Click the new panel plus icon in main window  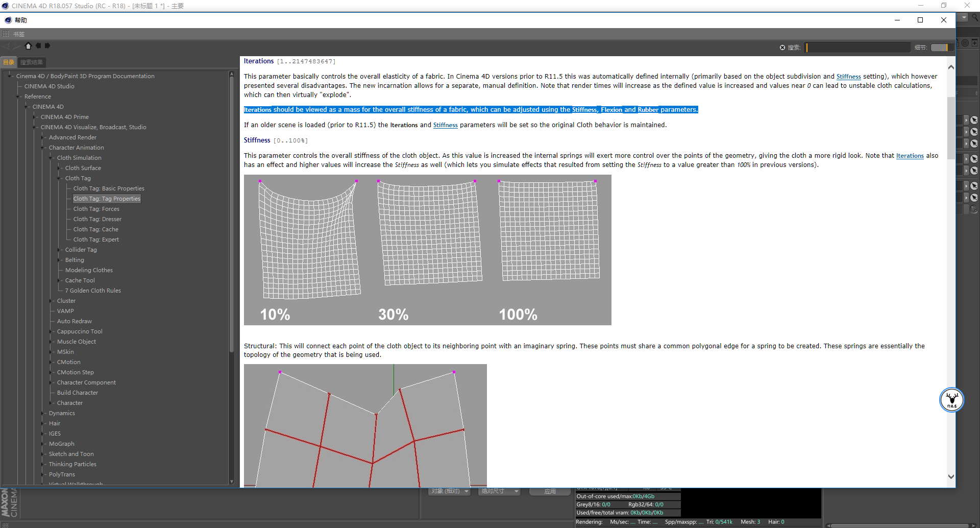tap(975, 43)
